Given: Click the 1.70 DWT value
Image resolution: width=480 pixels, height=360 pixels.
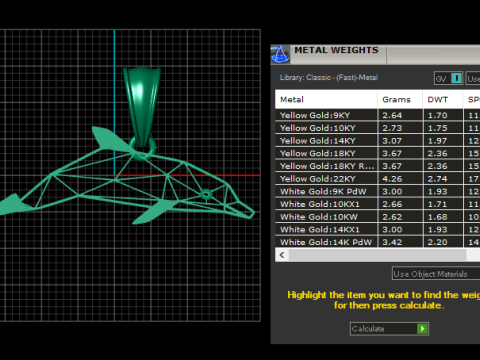Looking at the screenshot, I should pyautogui.click(x=437, y=115).
